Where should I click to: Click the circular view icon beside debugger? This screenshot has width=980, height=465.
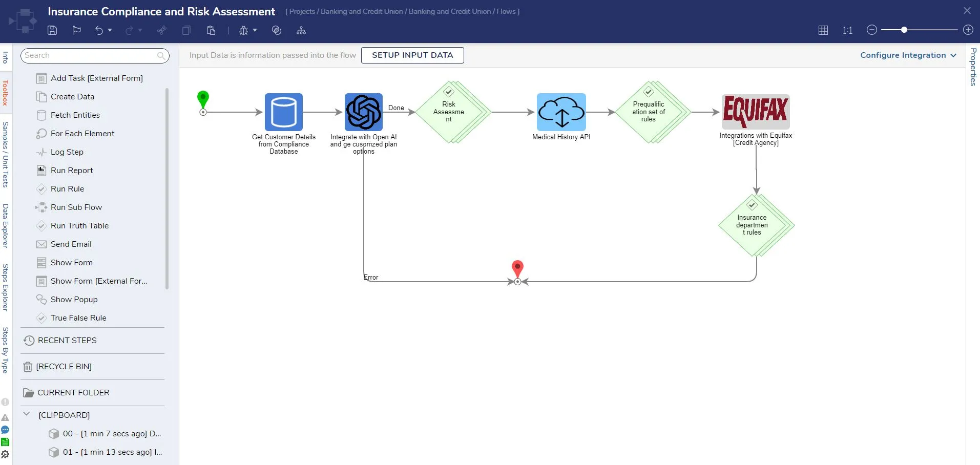coord(277,30)
